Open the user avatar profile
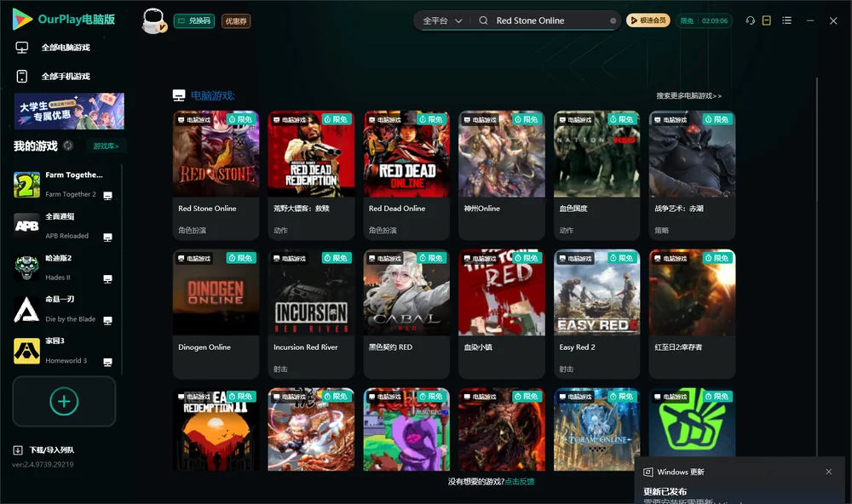This screenshot has height=504, width=852. [153, 20]
